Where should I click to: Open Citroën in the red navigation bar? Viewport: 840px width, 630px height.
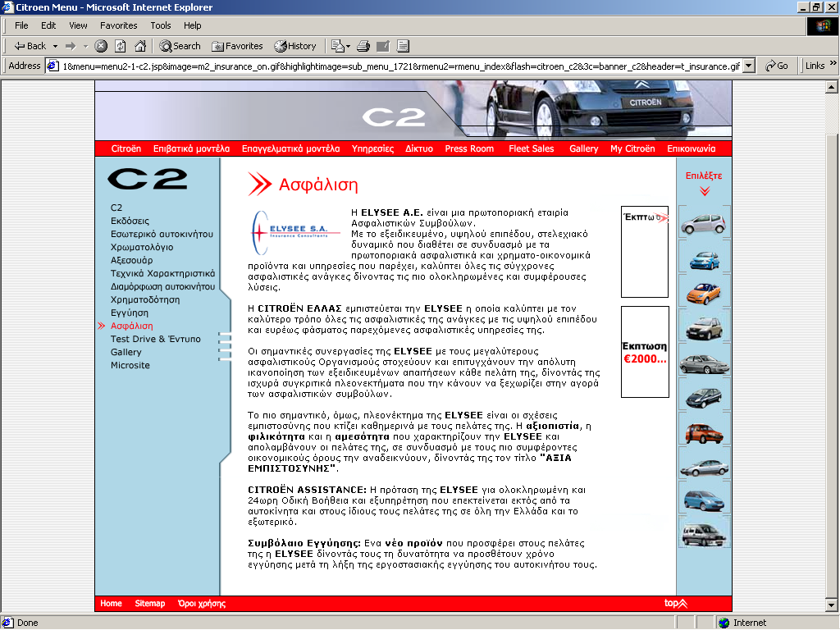pyautogui.click(x=126, y=148)
